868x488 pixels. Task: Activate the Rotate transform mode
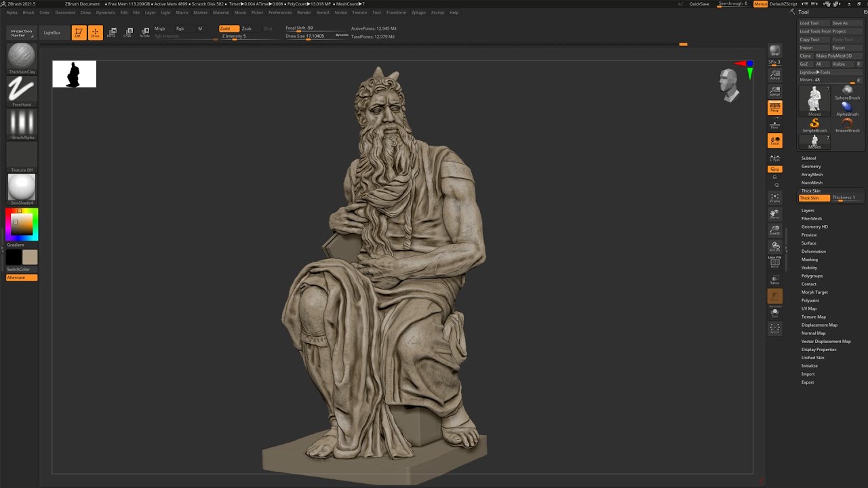point(144,33)
